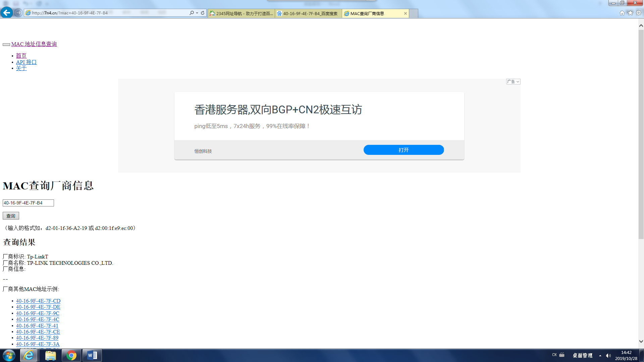Viewport: 644px width, 362px height.
Task: Click the browser forward arrow button
Action: [x=18, y=13]
